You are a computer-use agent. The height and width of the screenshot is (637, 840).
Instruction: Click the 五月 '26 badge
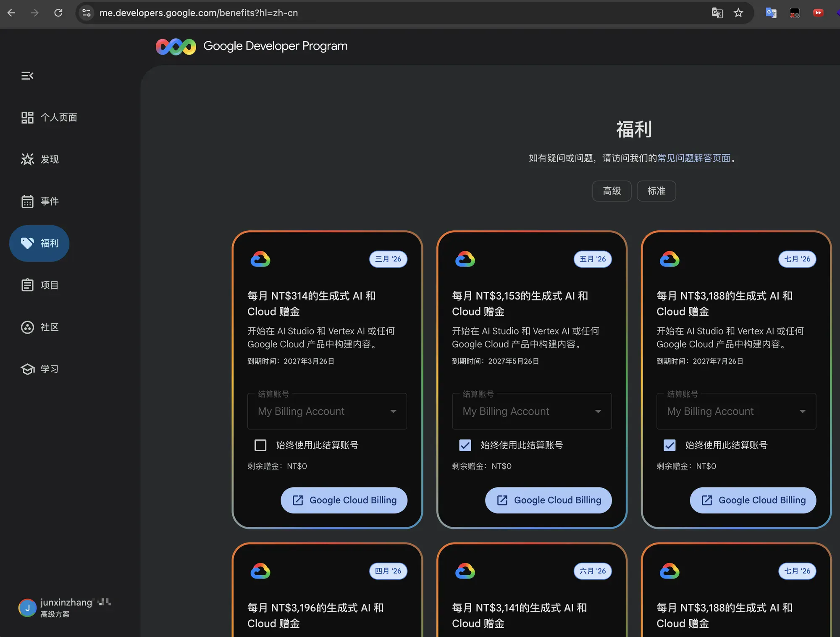tap(593, 259)
